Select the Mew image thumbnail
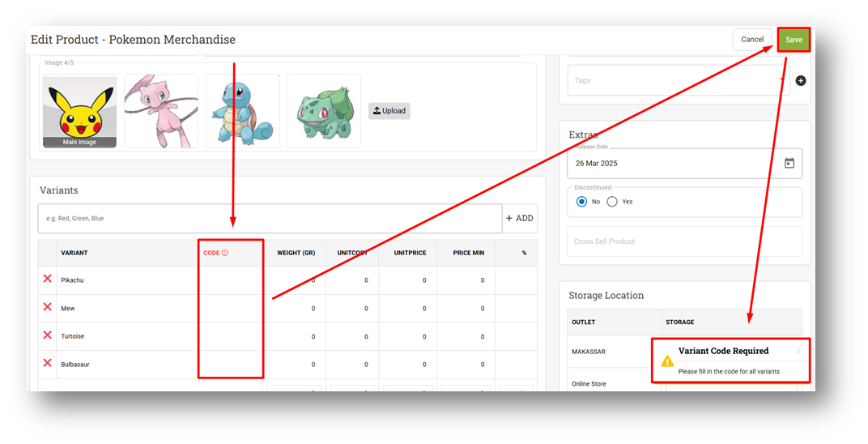 pyautogui.click(x=161, y=111)
